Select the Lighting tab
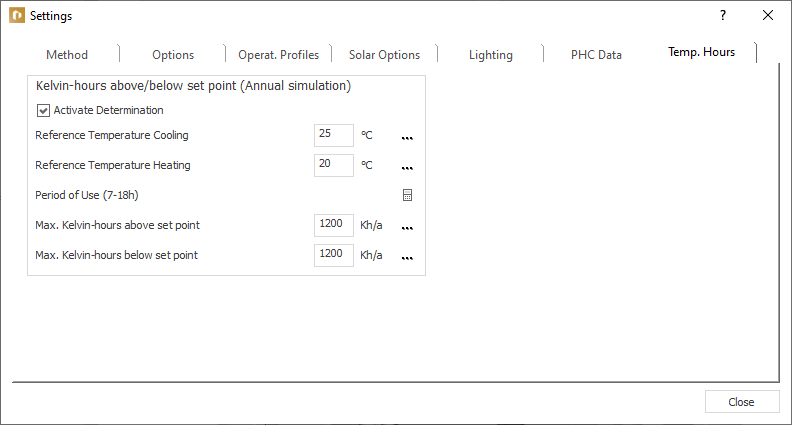This screenshot has height=425, width=792. [x=490, y=55]
